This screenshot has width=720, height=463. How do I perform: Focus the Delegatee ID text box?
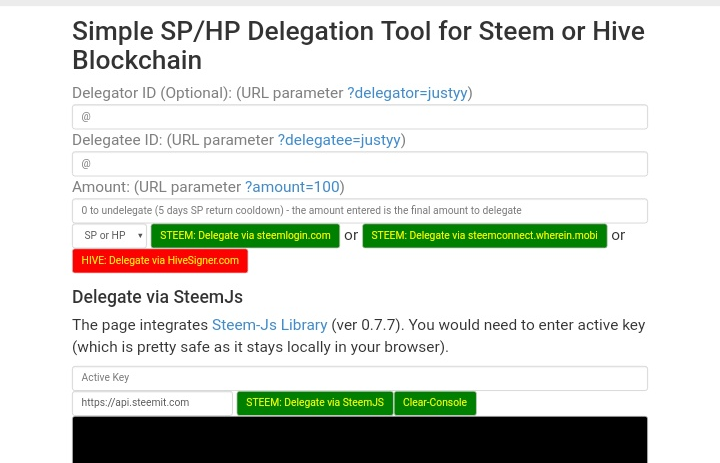point(359,164)
